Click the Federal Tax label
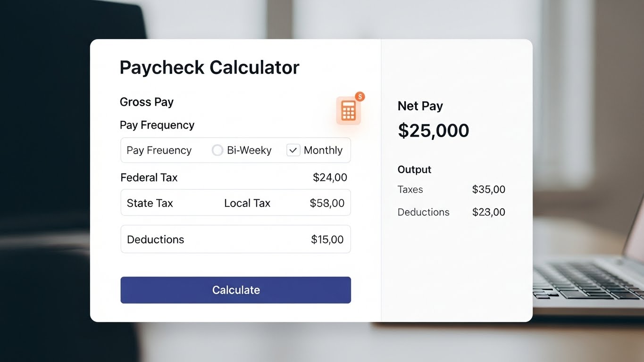The image size is (644, 362). (149, 178)
